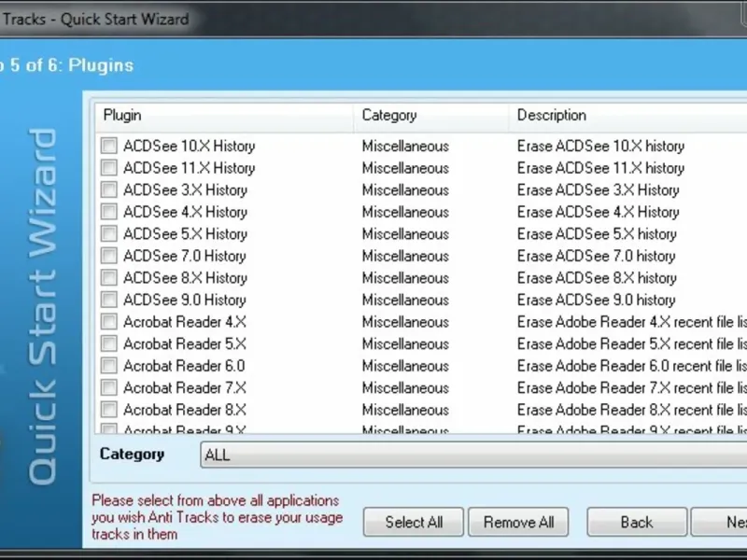747x560 pixels.
Task: Select the ACDSee 10.X History row name
Action: (190, 147)
